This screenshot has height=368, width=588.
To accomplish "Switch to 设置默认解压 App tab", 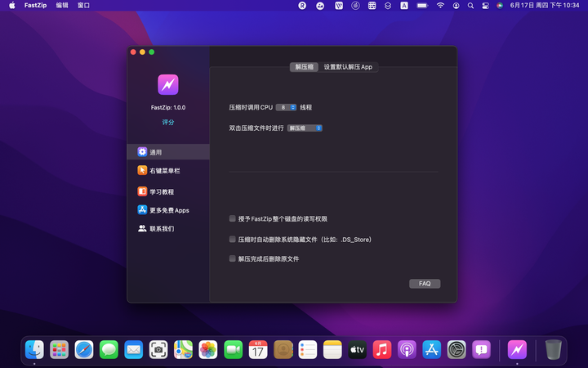I will [x=348, y=67].
